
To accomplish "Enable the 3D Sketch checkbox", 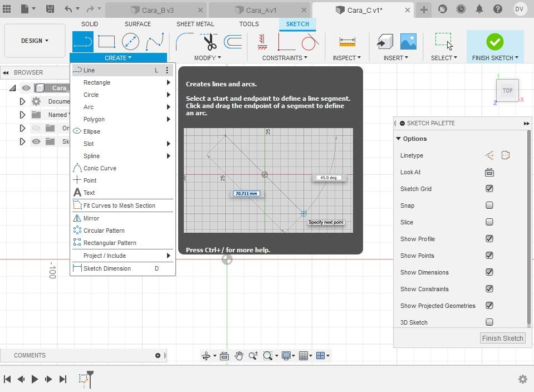I will (489, 322).
